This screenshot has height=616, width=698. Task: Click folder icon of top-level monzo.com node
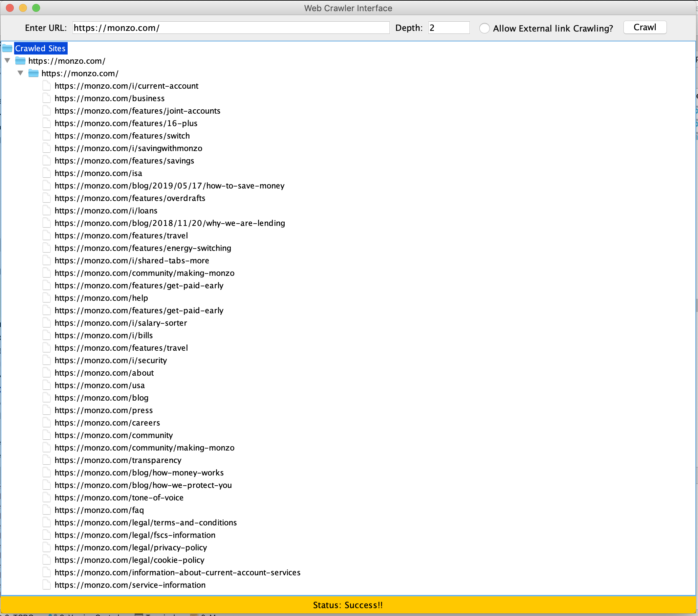[20, 61]
